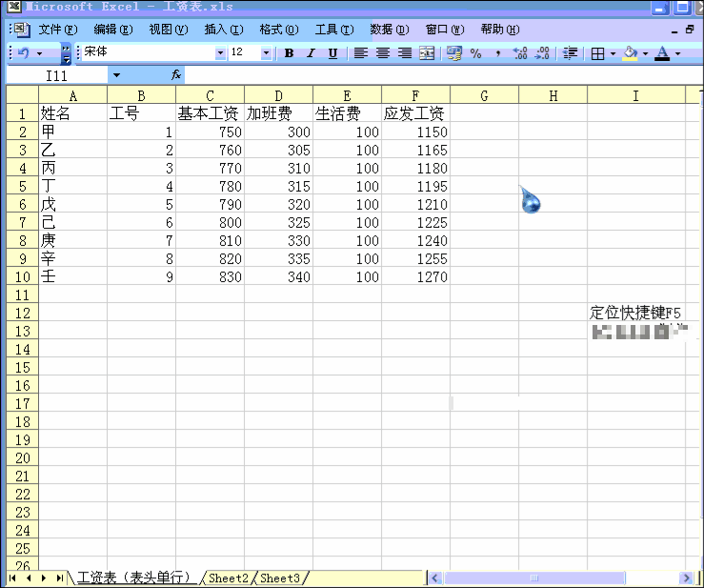Toggle Underline formatting
The image size is (704, 588).
(332, 53)
